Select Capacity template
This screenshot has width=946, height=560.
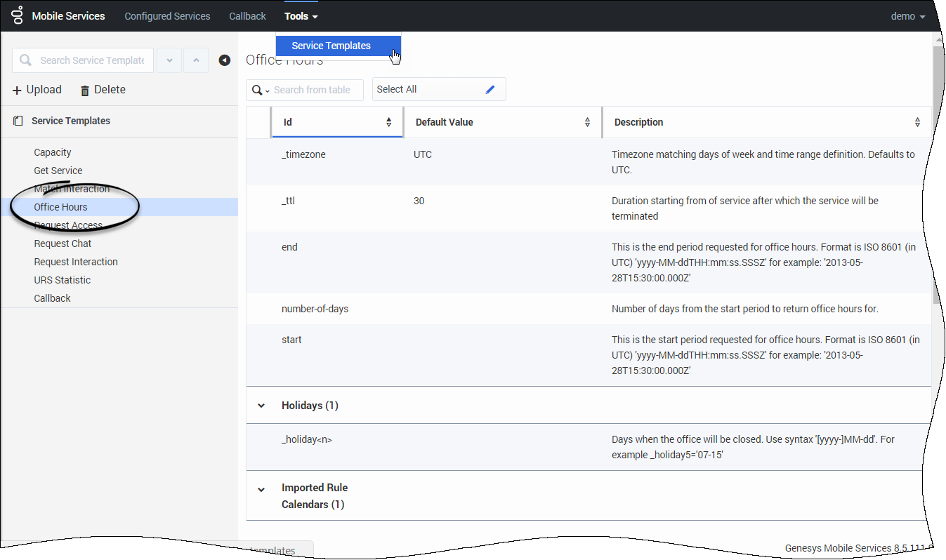point(53,152)
